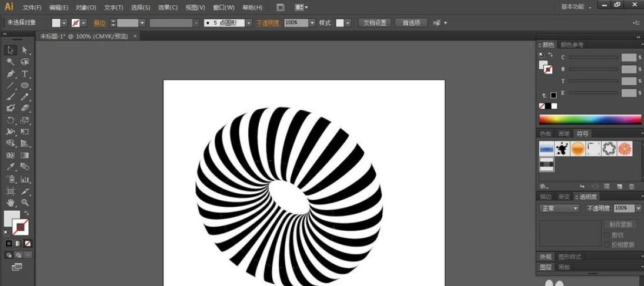Open the 正常 blend mode dropdown
This screenshot has width=644, height=286.
(x=559, y=208)
